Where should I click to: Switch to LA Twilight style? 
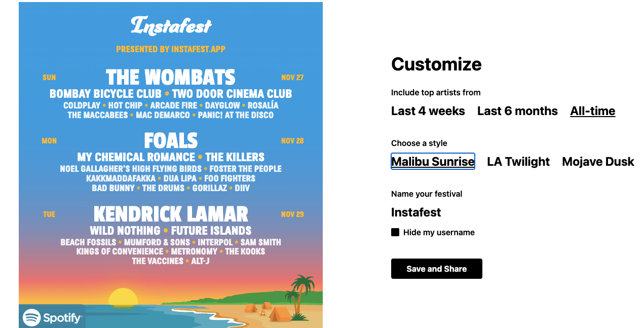pyautogui.click(x=518, y=162)
